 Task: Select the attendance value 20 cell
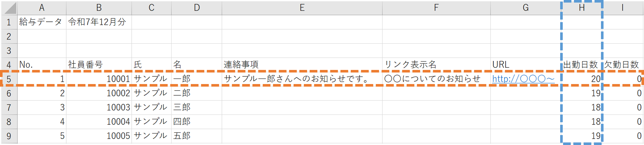581,79
